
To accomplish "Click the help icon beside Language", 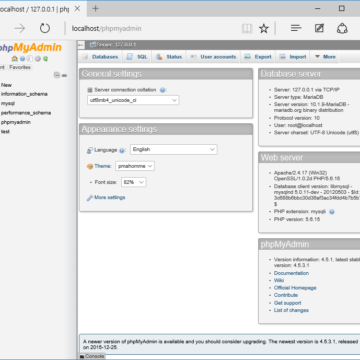I will [x=122, y=150].
